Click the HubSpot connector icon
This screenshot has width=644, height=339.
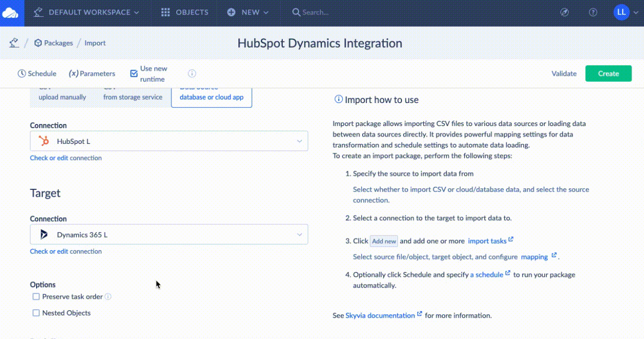tap(44, 141)
